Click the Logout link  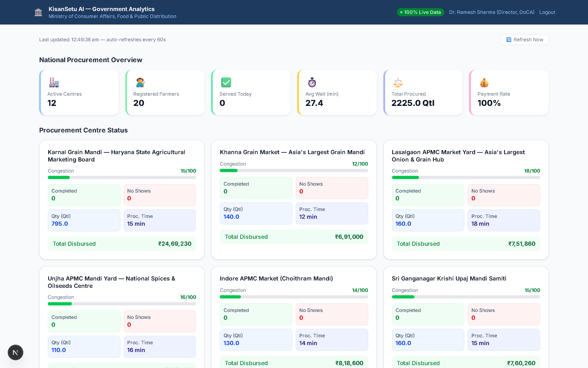click(547, 12)
